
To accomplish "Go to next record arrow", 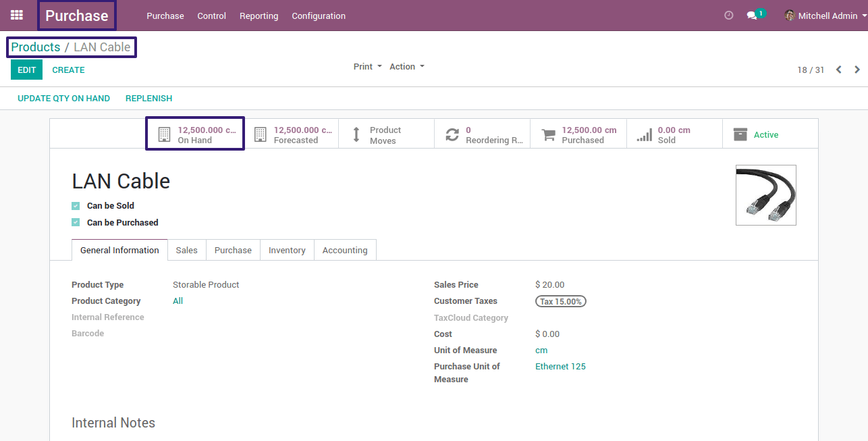I will point(857,70).
